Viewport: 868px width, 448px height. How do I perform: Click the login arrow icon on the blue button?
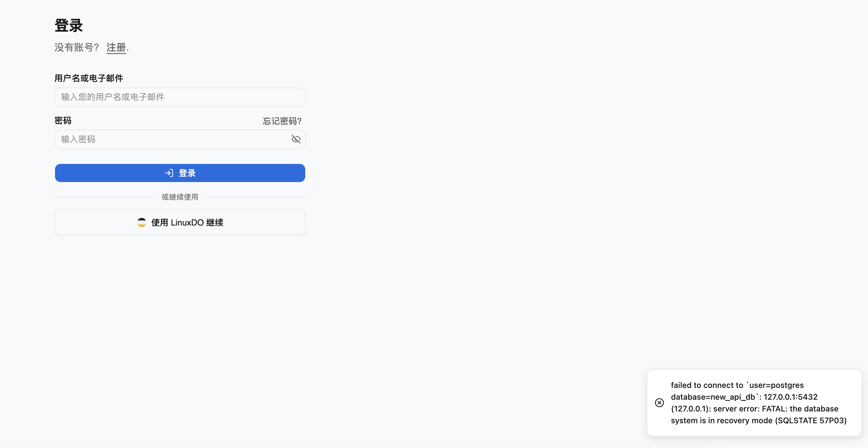(169, 173)
